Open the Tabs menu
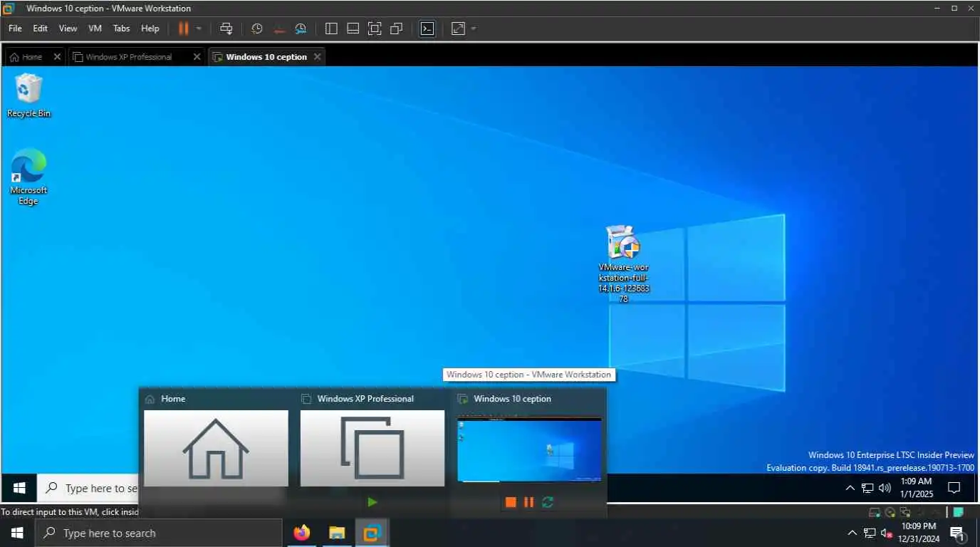The width and height of the screenshot is (980, 547). coord(122,28)
